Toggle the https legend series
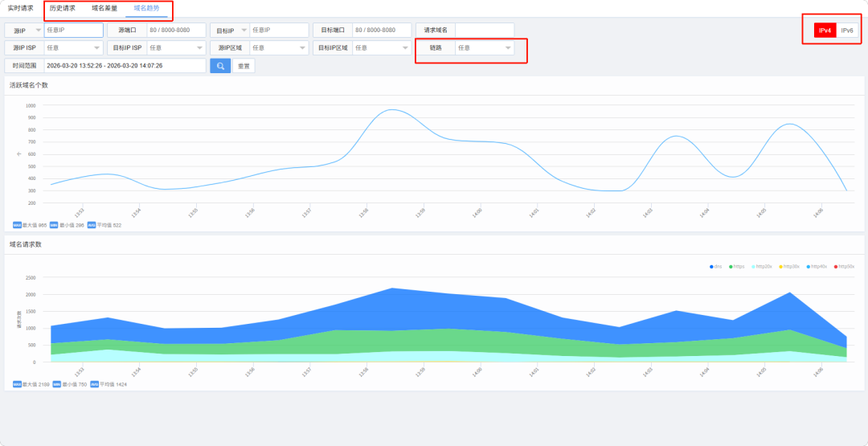The image size is (868, 446). 736,267
